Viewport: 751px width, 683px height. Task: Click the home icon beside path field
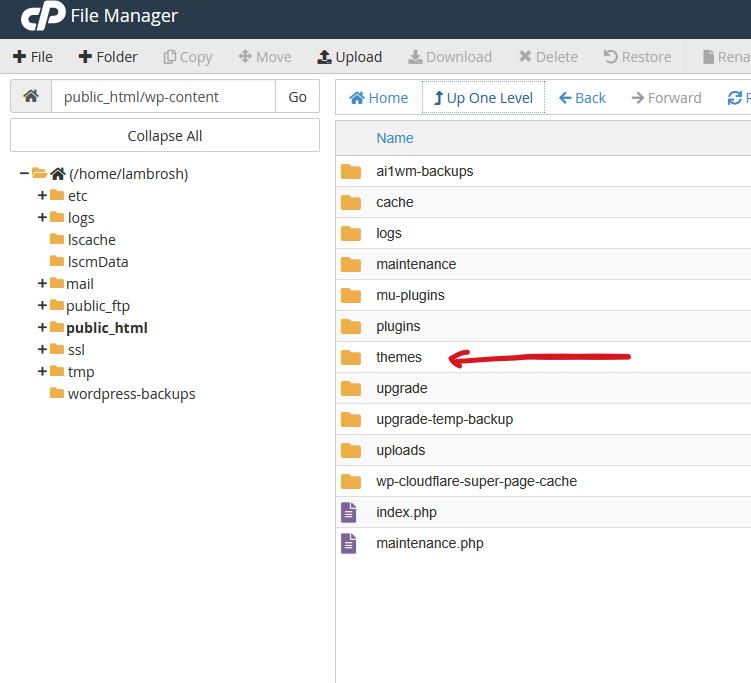coord(31,97)
